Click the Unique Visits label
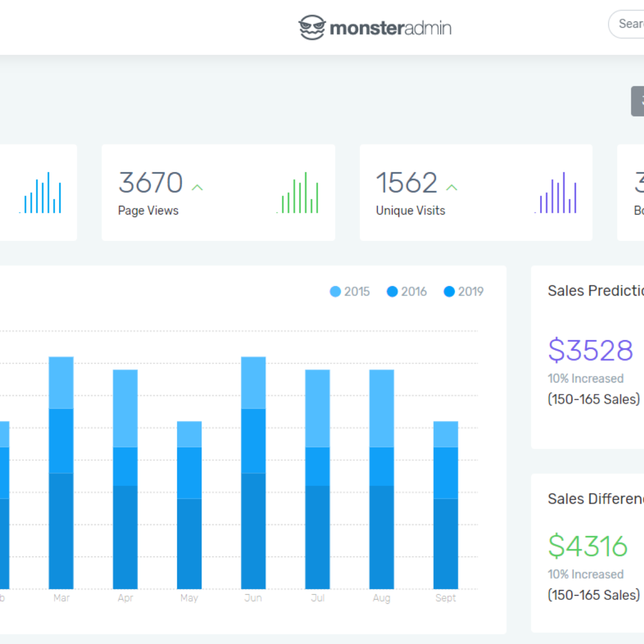The image size is (644, 644). coord(411,211)
